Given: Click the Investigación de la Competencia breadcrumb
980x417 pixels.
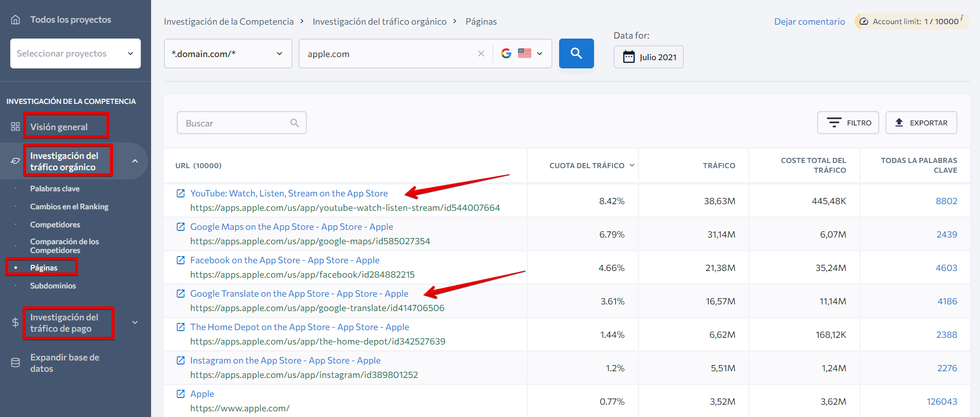Looking at the screenshot, I should click(x=229, y=22).
